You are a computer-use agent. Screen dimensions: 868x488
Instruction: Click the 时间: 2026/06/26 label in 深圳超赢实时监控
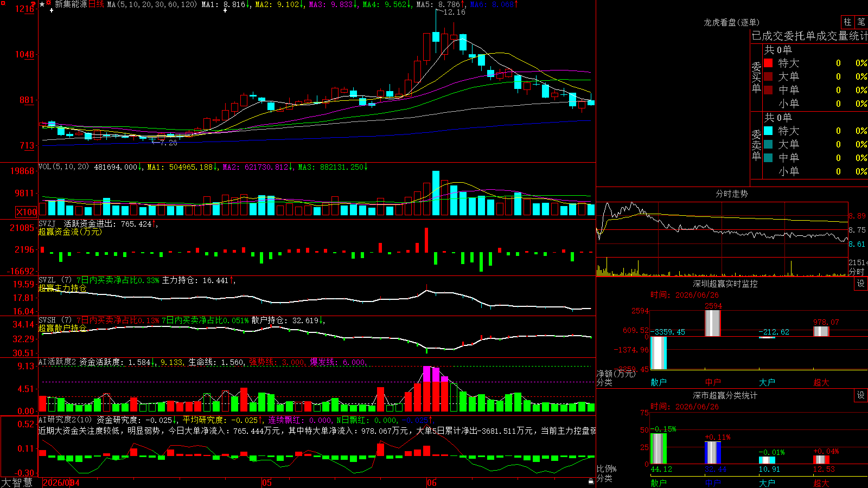pos(685,295)
